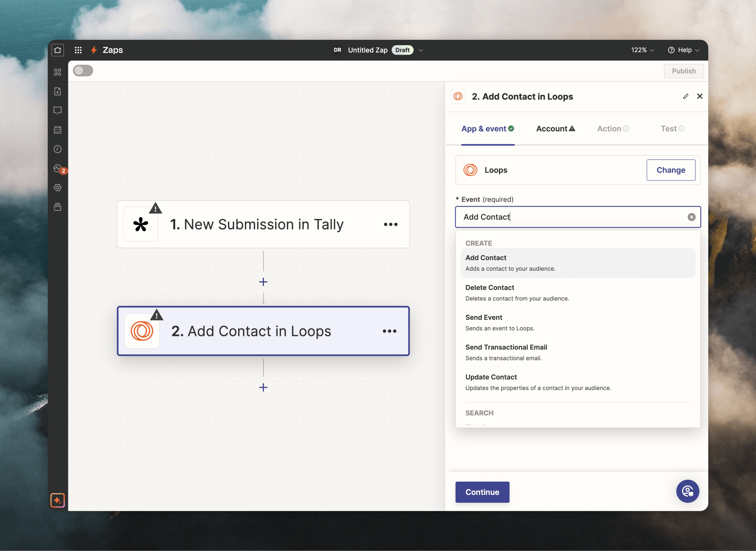The width and height of the screenshot is (756, 551).
Task: Open the comments sidebar icon
Action: click(x=58, y=111)
